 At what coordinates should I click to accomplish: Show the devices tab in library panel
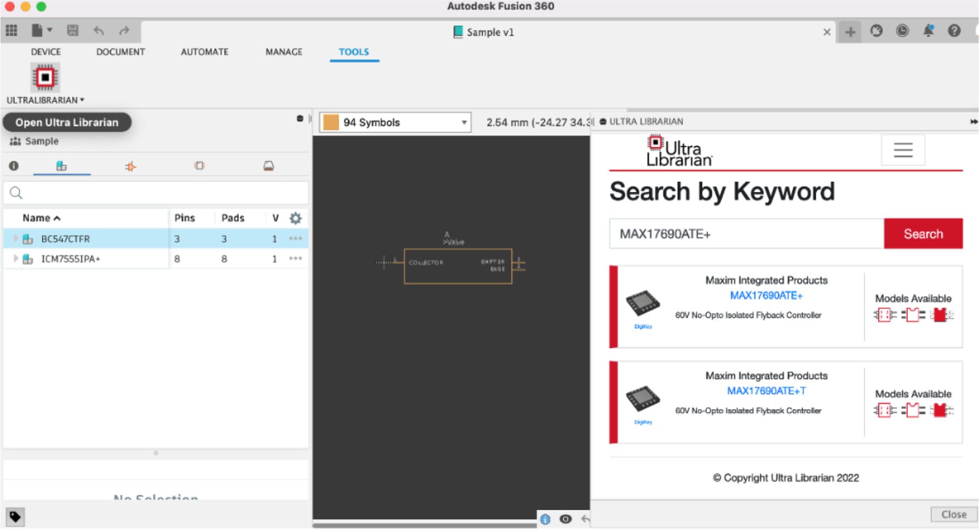pyautogui.click(x=61, y=165)
